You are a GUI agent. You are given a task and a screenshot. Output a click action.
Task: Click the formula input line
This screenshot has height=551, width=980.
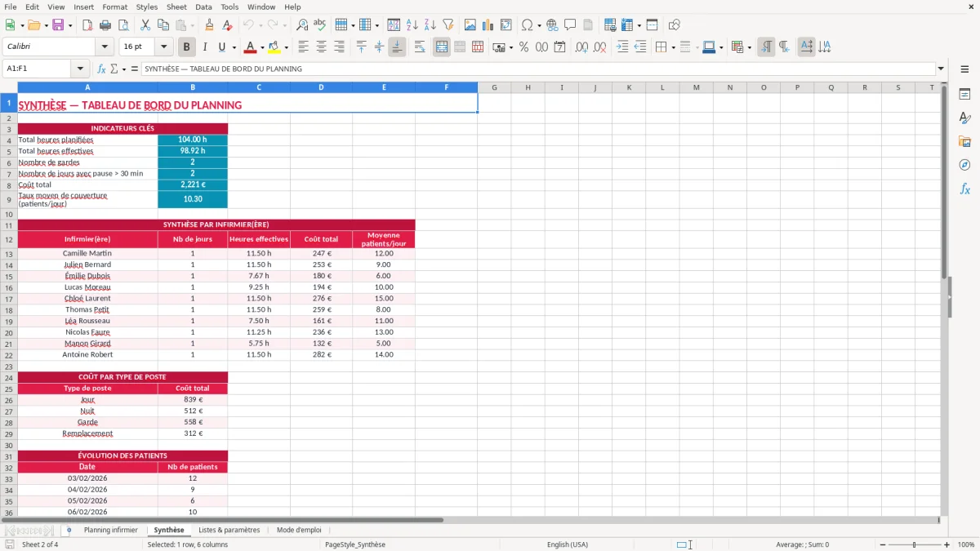(x=537, y=69)
